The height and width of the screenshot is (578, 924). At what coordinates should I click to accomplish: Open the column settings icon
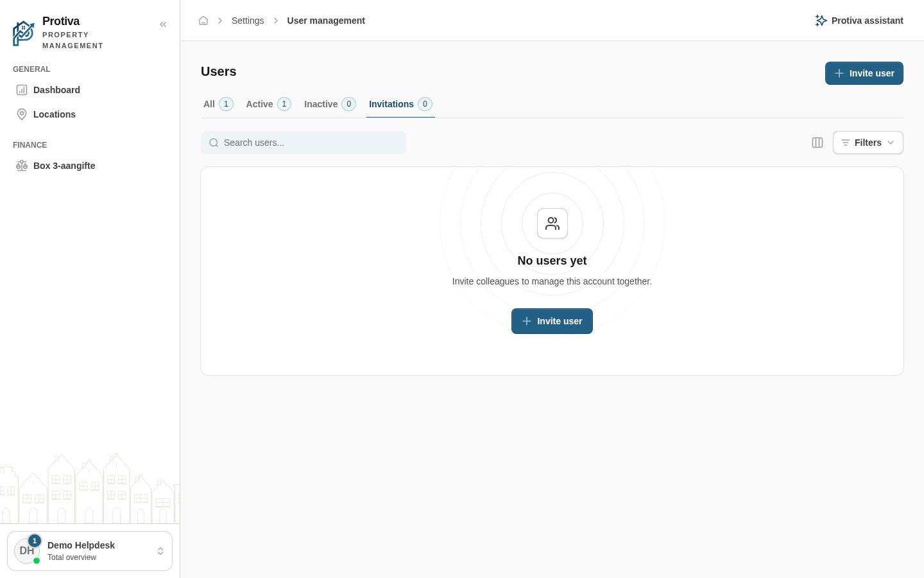[817, 143]
